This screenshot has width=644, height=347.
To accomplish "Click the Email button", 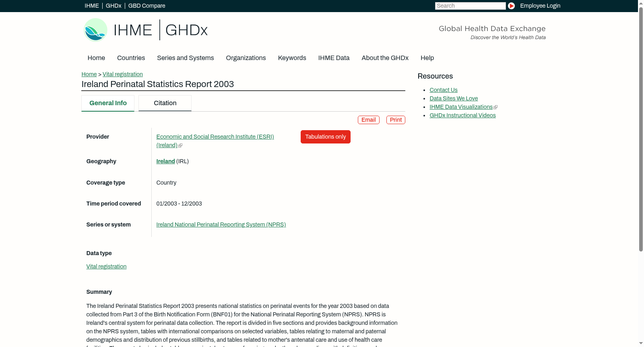I will click(x=369, y=120).
